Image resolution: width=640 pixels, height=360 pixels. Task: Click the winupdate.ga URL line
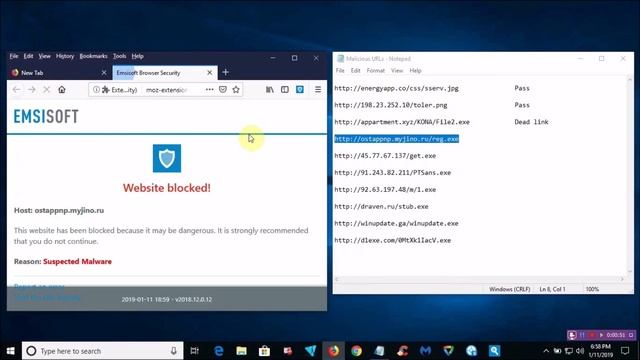(396, 224)
